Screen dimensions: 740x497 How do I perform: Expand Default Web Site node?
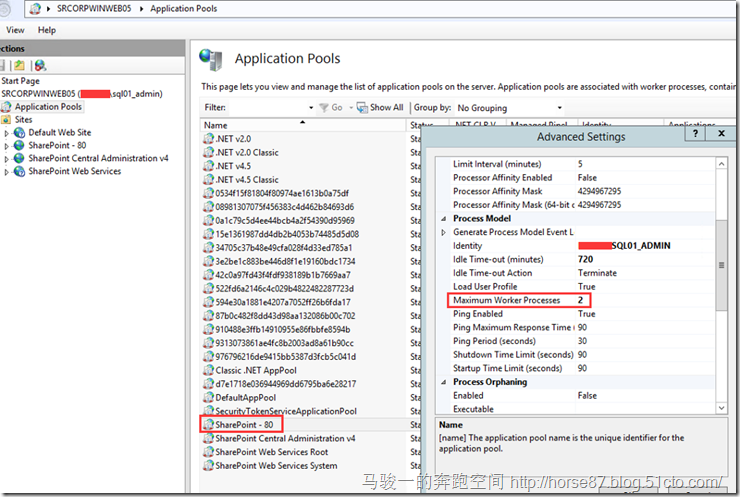tap(6, 133)
